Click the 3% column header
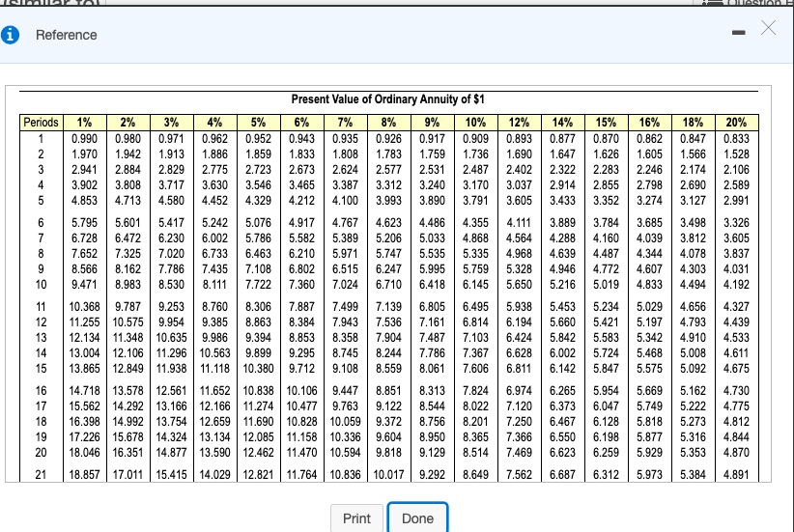 (172, 123)
